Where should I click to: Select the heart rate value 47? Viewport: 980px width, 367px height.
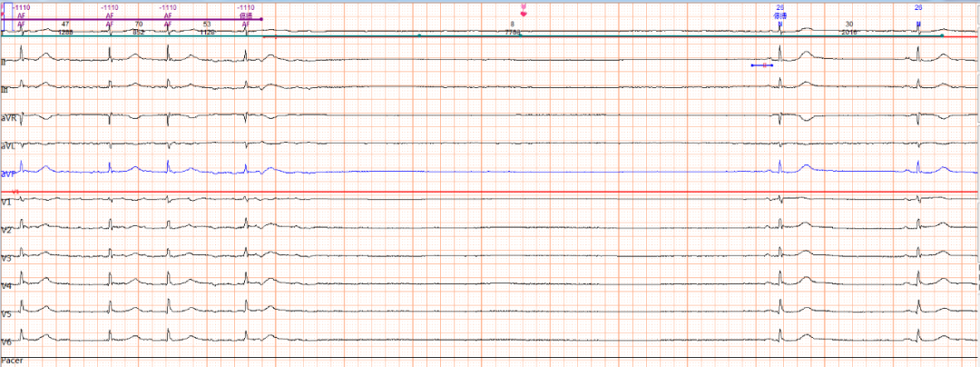coord(65,23)
